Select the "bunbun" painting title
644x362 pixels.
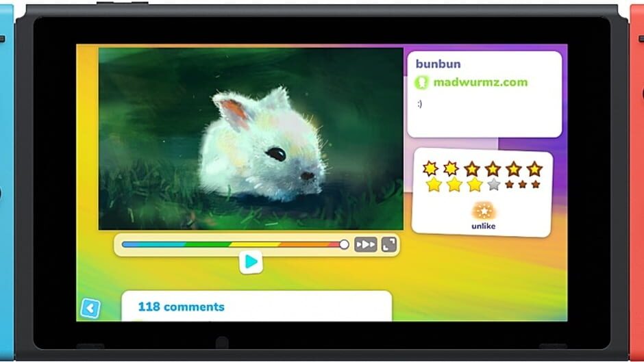[x=438, y=64]
